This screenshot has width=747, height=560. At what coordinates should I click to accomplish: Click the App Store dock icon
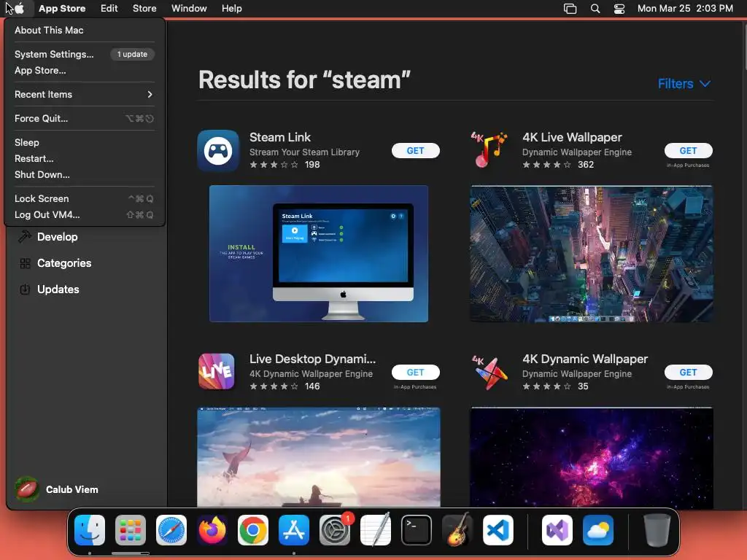pyautogui.click(x=294, y=530)
